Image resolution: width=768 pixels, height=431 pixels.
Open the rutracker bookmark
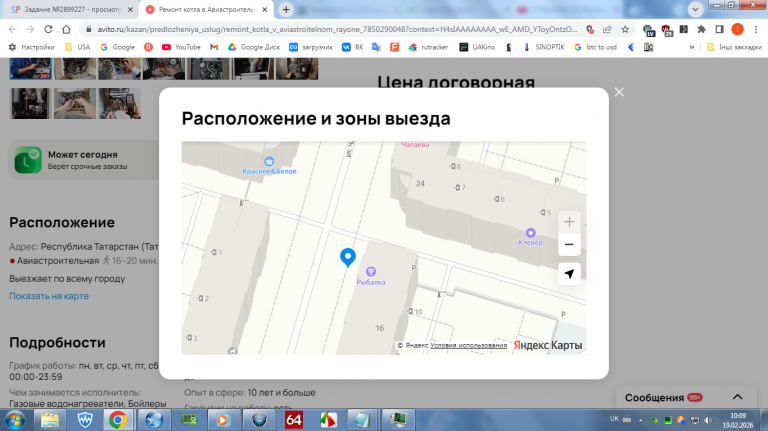click(x=429, y=47)
